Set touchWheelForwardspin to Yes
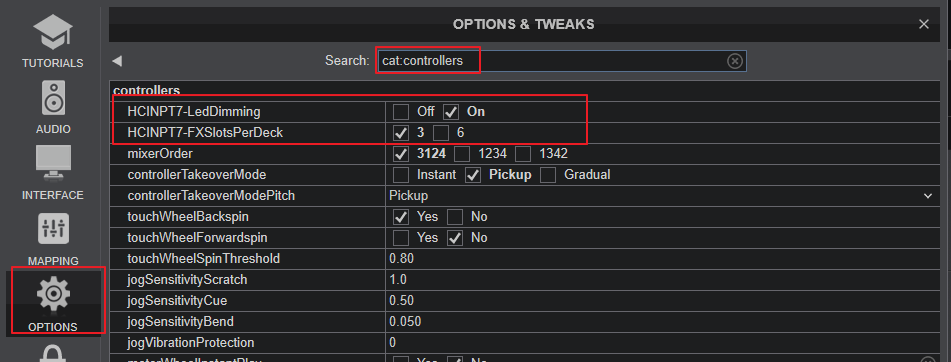This screenshot has width=951, height=362. [x=401, y=238]
